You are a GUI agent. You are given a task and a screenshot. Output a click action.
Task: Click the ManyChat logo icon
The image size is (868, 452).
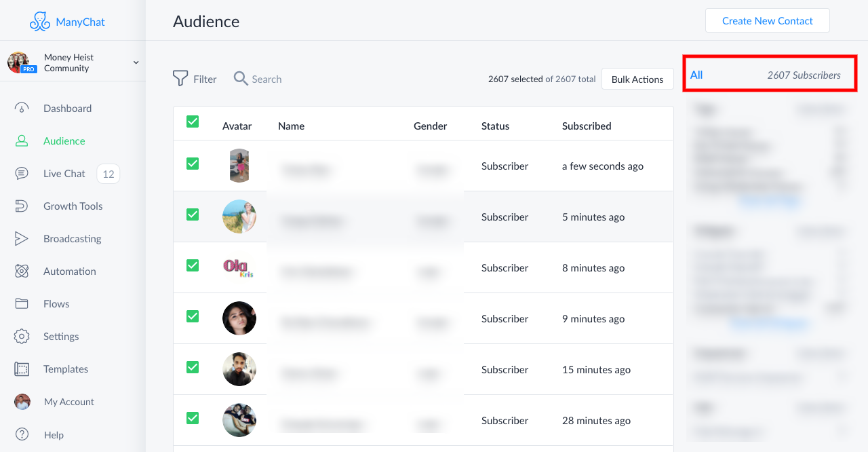(40, 22)
